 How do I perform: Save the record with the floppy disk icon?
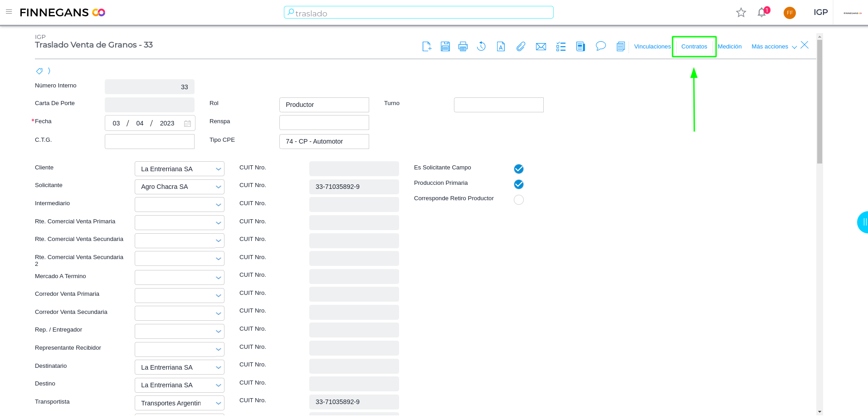click(445, 46)
